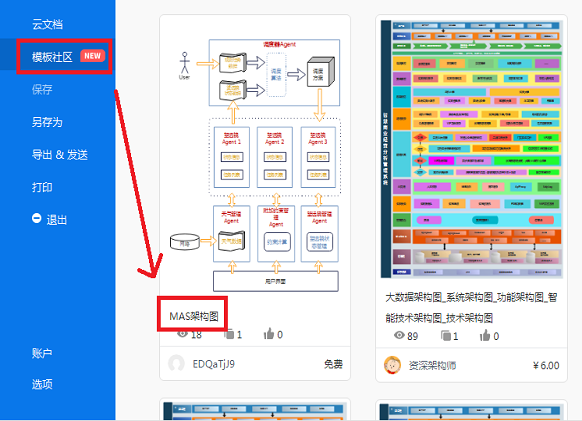Image resolution: width=582 pixels, height=421 pixels.
Task: Click the views eye icon showing 89
Action: [x=399, y=335]
